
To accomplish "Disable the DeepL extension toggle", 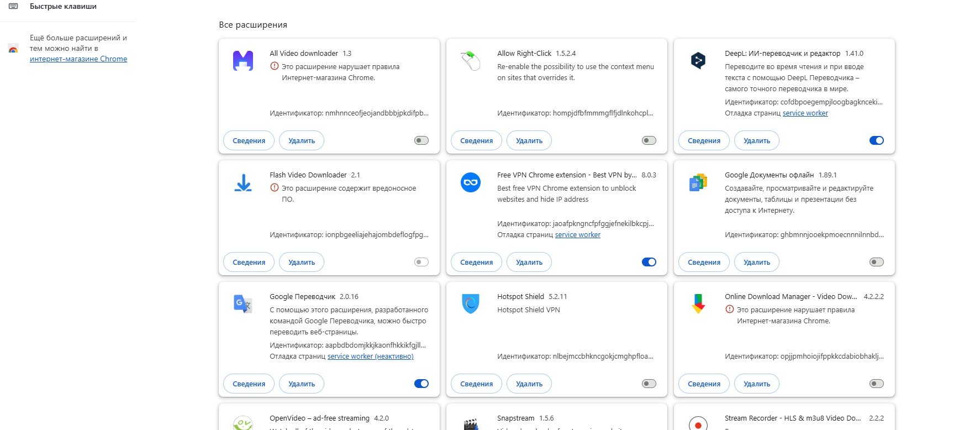I will (x=877, y=140).
